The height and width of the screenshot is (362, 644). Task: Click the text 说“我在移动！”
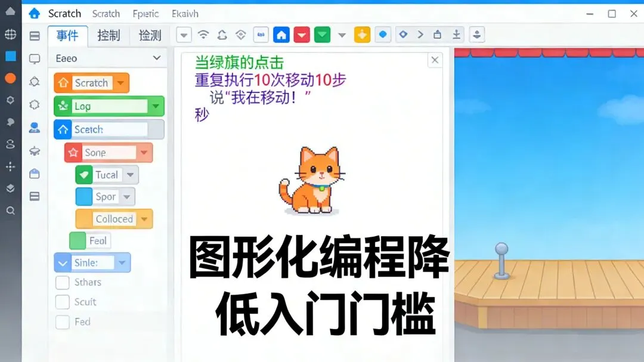(260, 98)
